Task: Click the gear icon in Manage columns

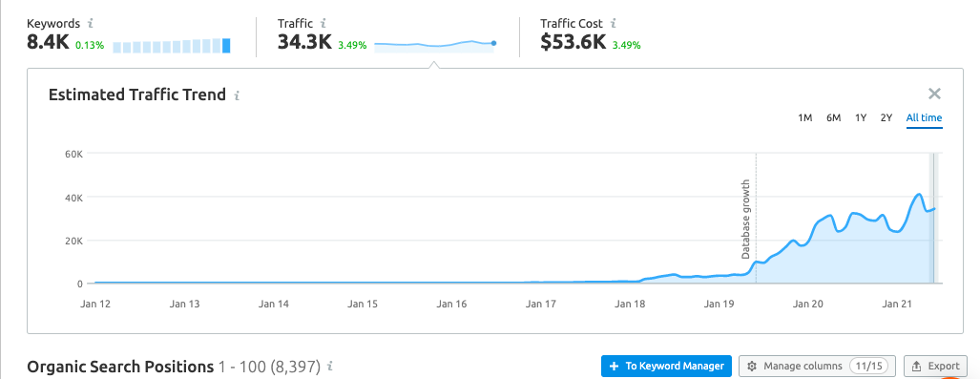Action: (x=752, y=366)
